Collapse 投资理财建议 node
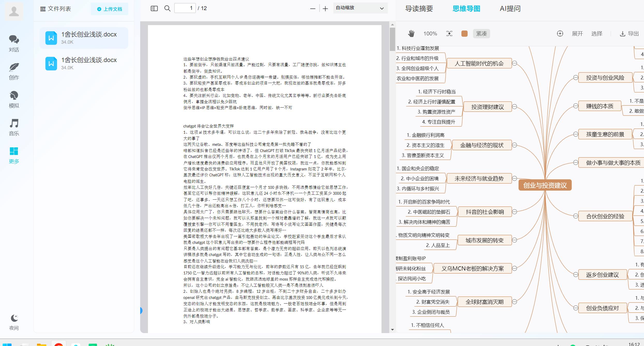 515,107
